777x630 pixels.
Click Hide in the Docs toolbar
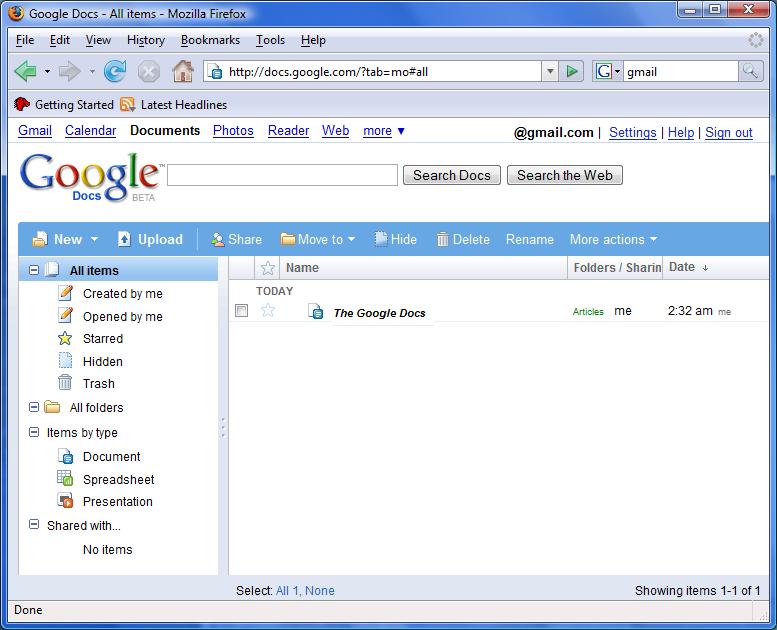pyautogui.click(x=395, y=239)
